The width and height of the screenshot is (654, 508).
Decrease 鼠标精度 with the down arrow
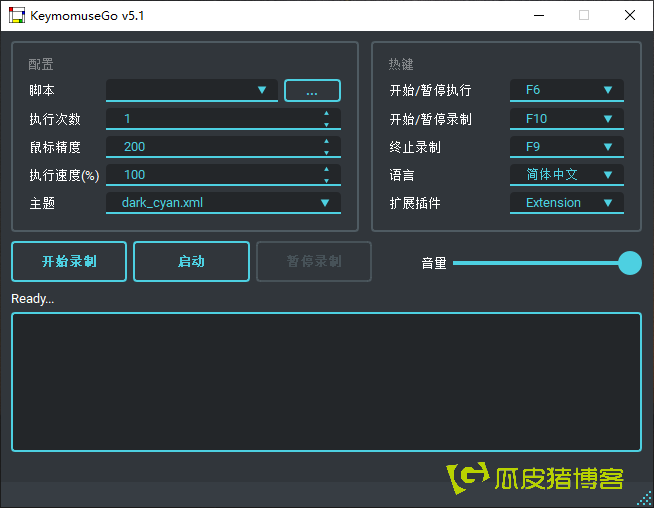pyautogui.click(x=327, y=153)
